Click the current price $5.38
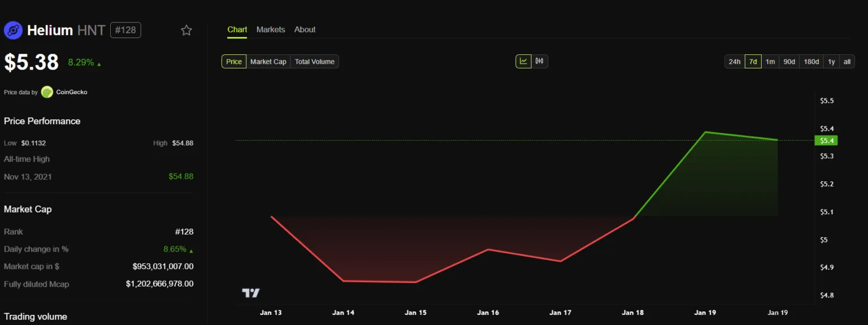868x325 pixels. (x=32, y=62)
